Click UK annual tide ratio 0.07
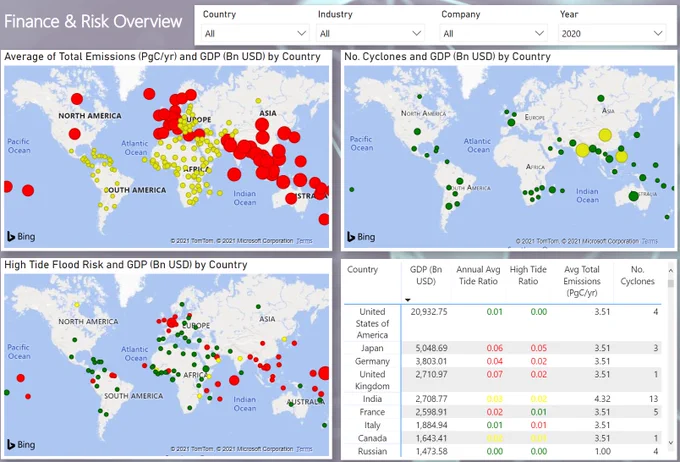This screenshot has height=462, width=680. pos(494,374)
